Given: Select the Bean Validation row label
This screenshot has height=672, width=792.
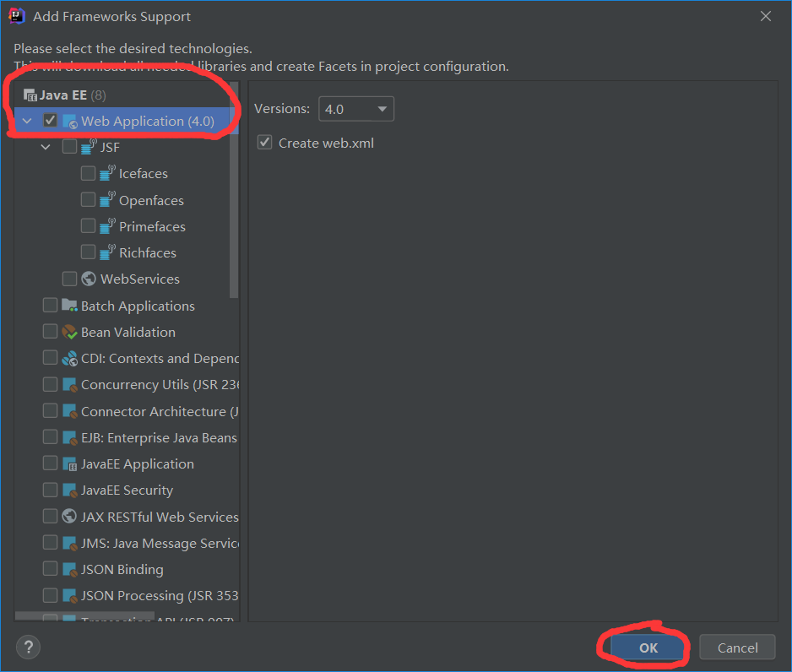Looking at the screenshot, I should click(128, 333).
